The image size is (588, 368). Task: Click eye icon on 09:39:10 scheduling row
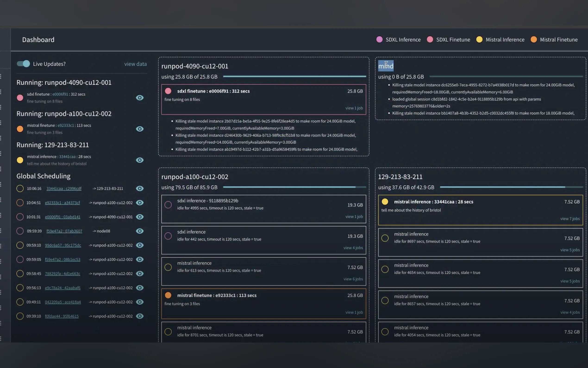(140, 316)
